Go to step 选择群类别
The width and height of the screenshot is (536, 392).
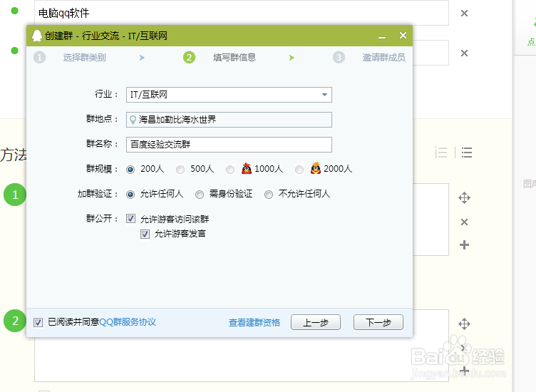[x=84, y=58]
